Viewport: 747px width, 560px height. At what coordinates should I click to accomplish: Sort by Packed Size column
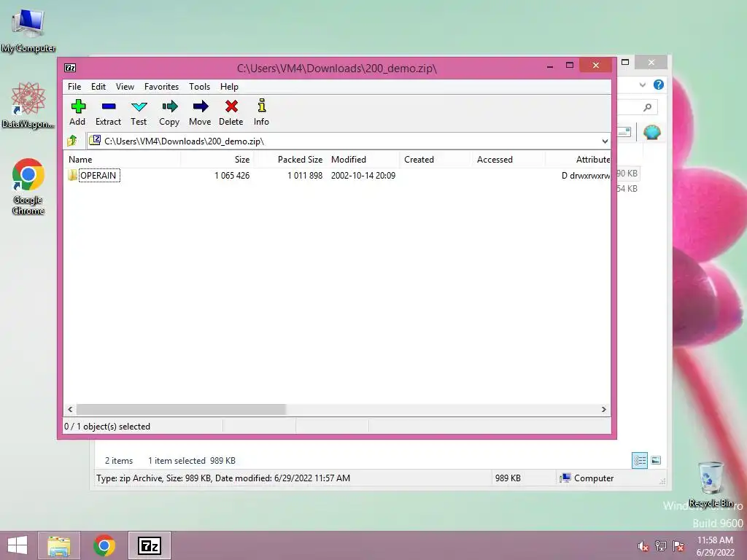290,160
